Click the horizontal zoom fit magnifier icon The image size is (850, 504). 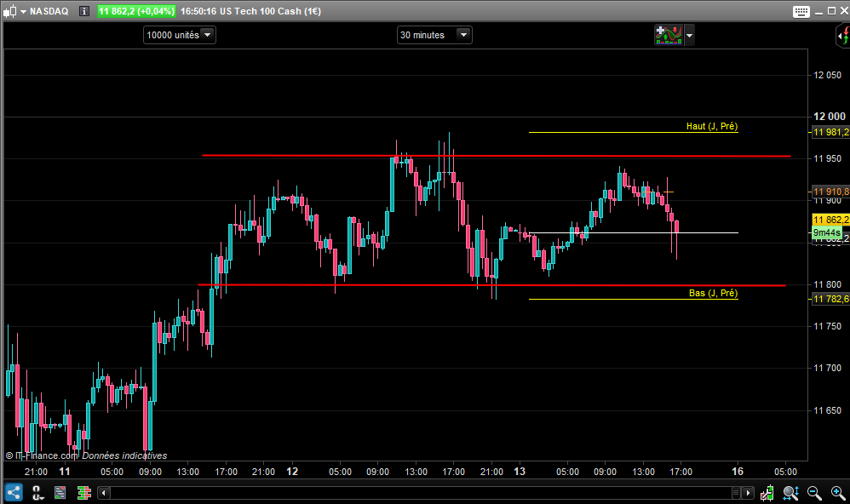[x=790, y=493]
